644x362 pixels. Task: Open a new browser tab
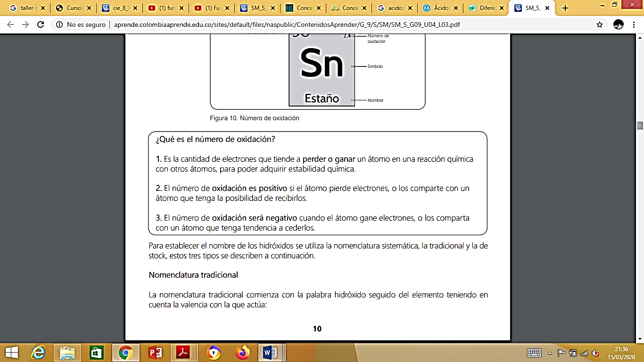566,8
